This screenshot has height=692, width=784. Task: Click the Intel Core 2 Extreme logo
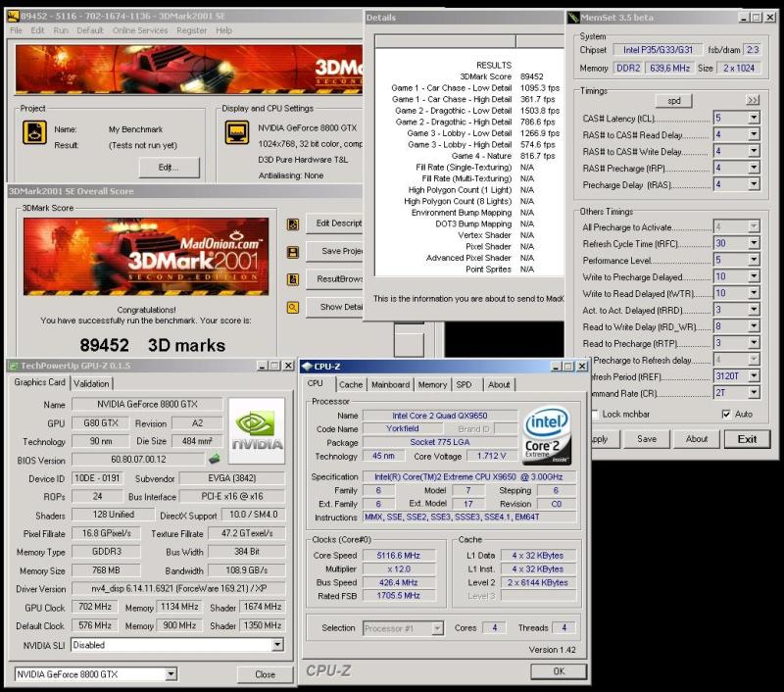(547, 435)
